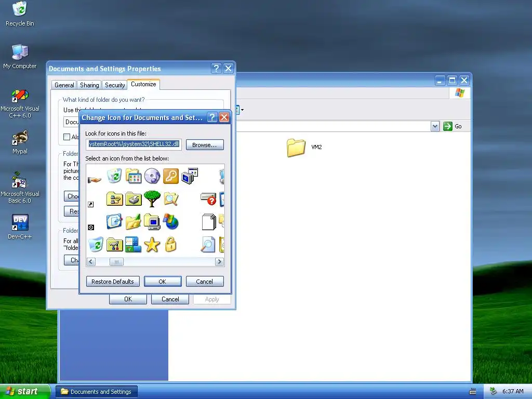Click Restore Defaults in Change Icon dialog
The width and height of the screenshot is (532, 399).
113,282
